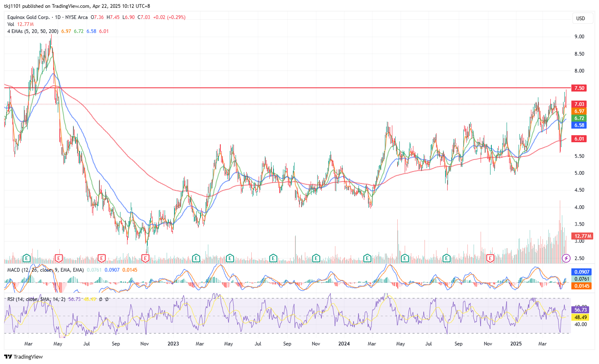Select the 4 EMAs (5, 20, 50, 200) indicator legend
Image resolution: width=599 pixels, height=364 pixels.
tap(33, 31)
